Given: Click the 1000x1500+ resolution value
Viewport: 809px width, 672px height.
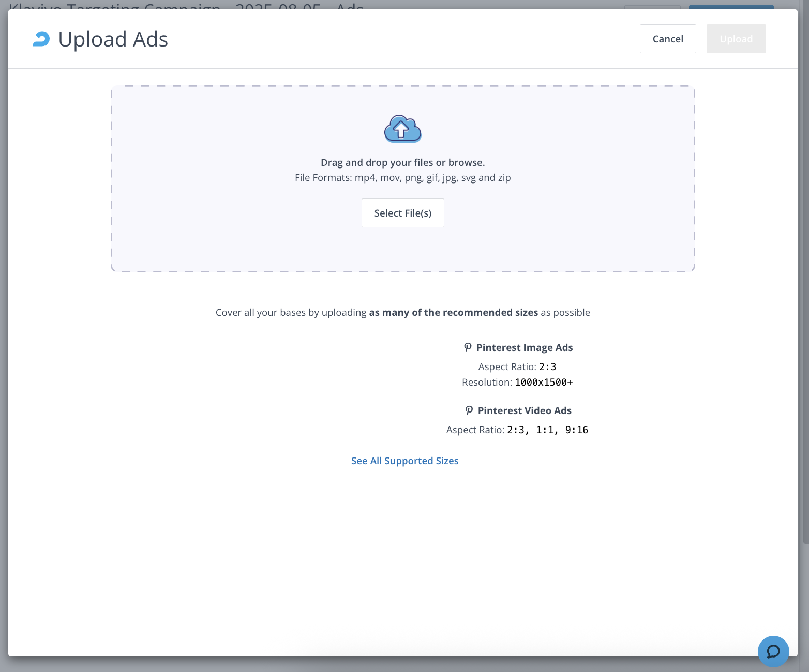Looking at the screenshot, I should click(544, 382).
